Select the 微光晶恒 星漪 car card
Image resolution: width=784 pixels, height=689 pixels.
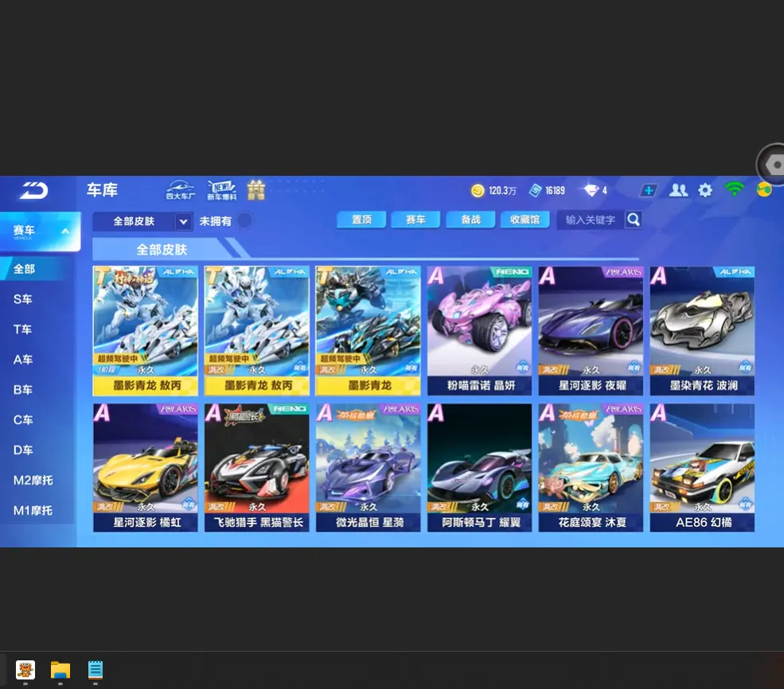369,468
